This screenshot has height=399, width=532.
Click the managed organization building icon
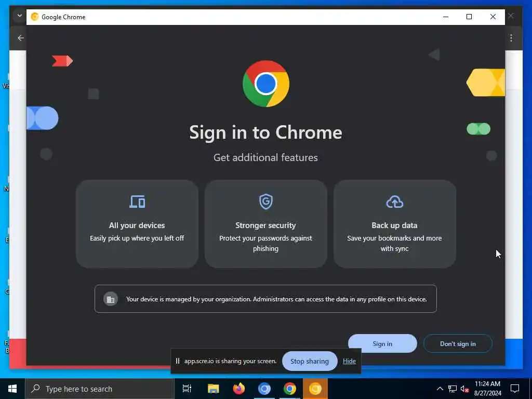pyautogui.click(x=111, y=299)
